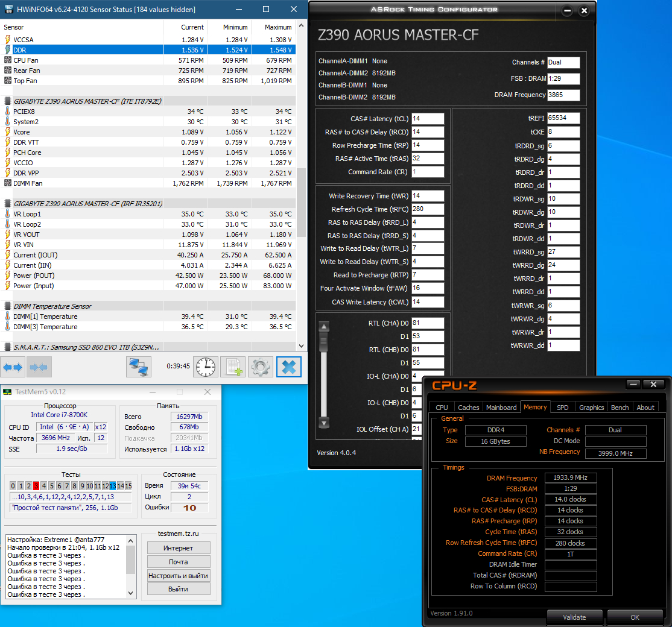Click the thermometer icon beside DIMM[1] Temperature

7,316
